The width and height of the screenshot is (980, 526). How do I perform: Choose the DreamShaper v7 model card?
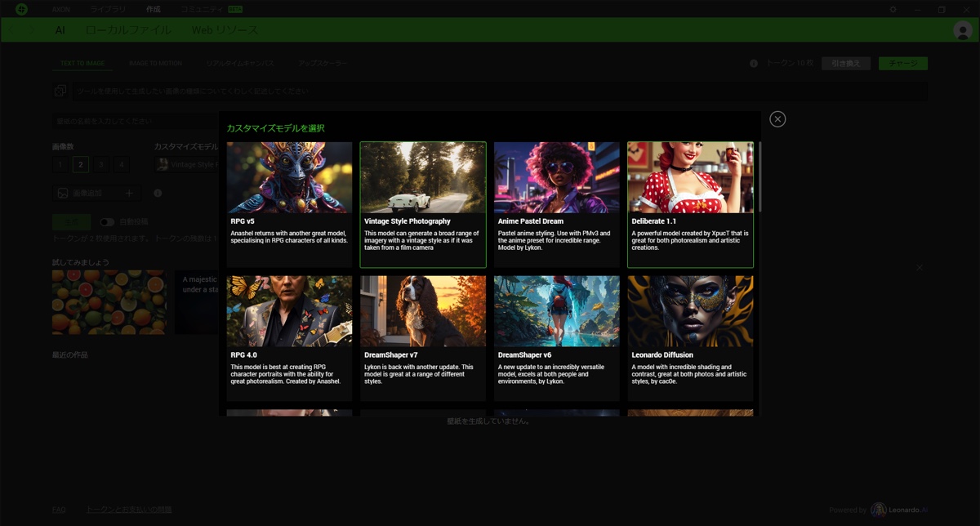[422, 337]
